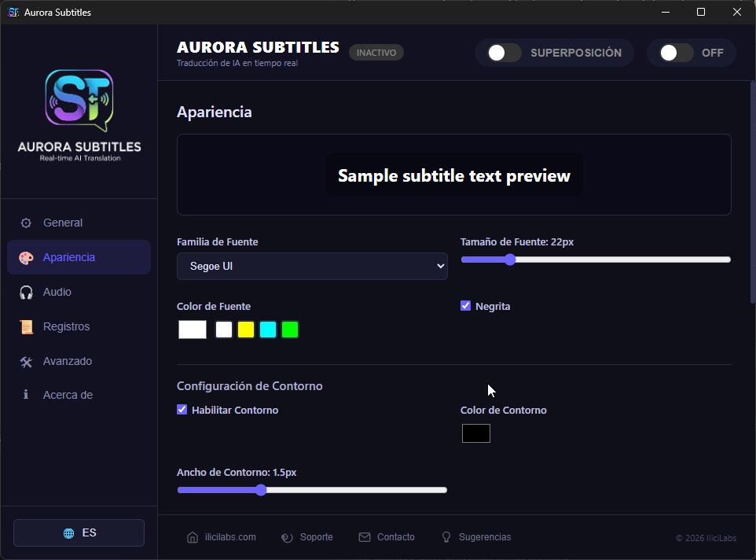This screenshot has height=560, width=756.
Task: Click the INACTIVO status badge
Action: coord(376,53)
